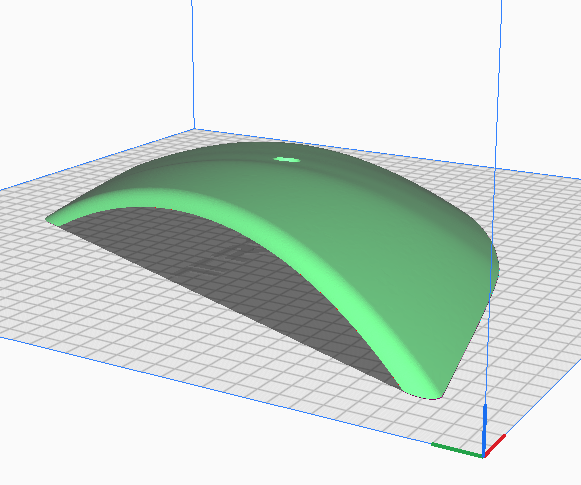Click the thick blue Z-axis marker at origin
The image size is (581, 485).
point(484,431)
